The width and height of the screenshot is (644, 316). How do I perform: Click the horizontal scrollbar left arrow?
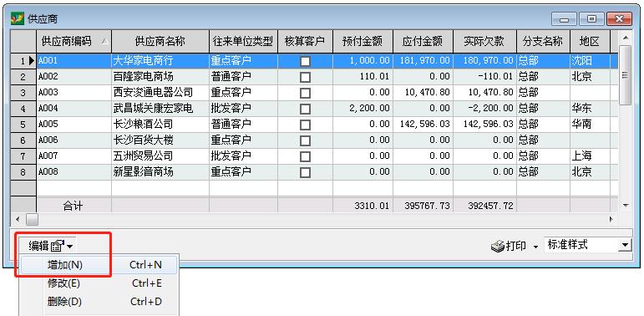click(18, 219)
